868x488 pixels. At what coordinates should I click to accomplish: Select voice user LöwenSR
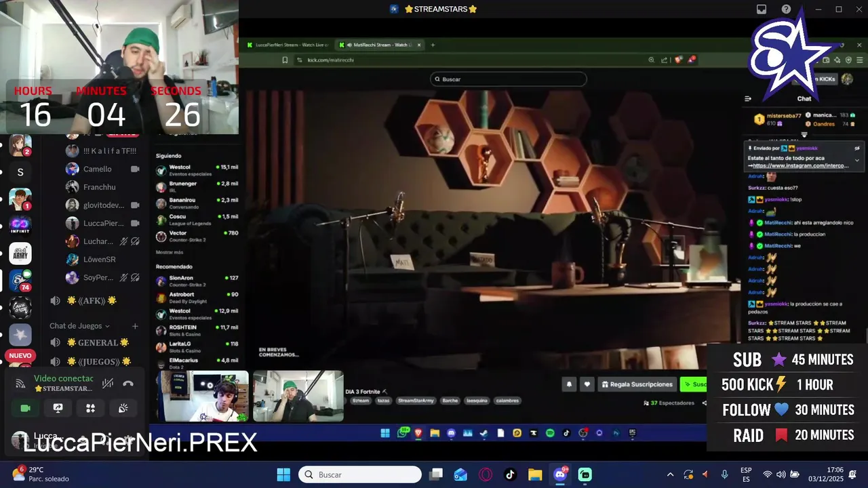click(102, 259)
